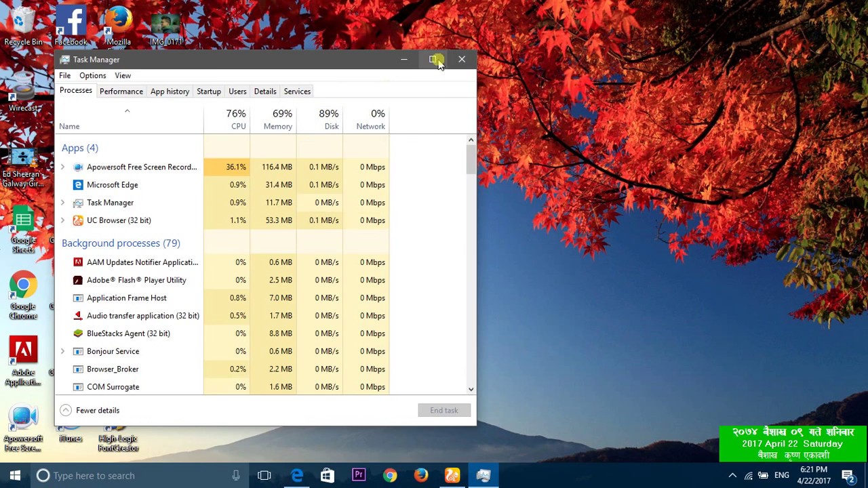The width and height of the screenshot is (868, 488).
Task: Open the Options menu
Action: [x=92, y=75]
